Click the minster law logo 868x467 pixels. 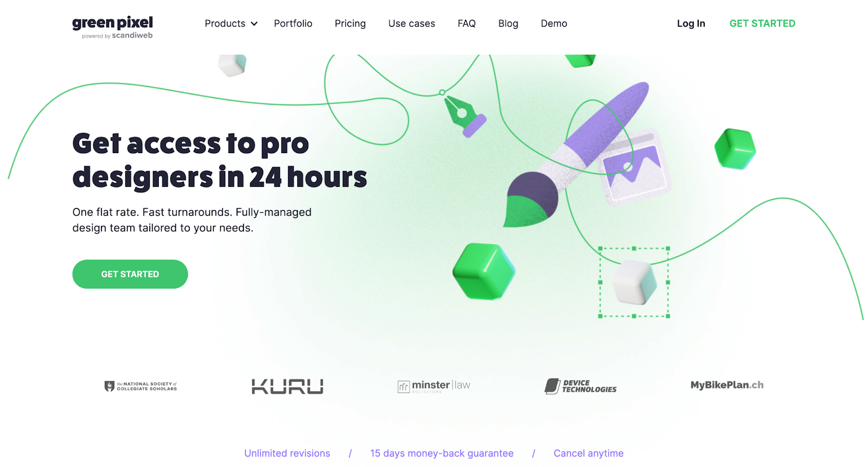(434, 386)
